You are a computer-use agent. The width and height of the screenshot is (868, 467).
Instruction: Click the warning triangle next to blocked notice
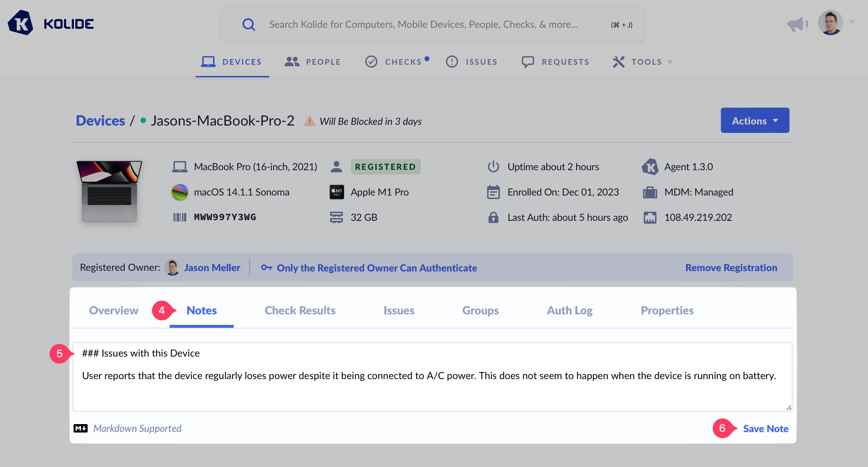tap(309, 121)
